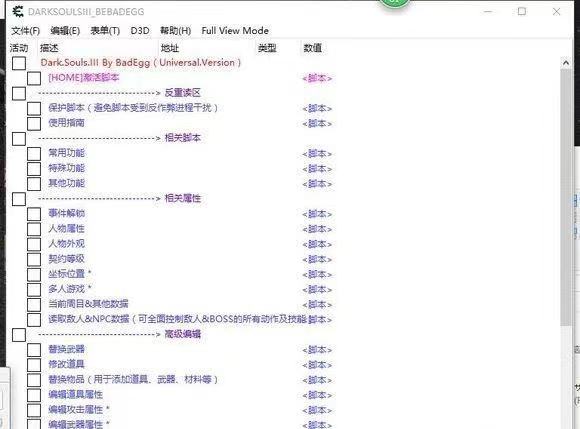The width and height of the screenshot is (580, 429).
Task: Select the 常用功能 row text
Action: click(66, 153)
